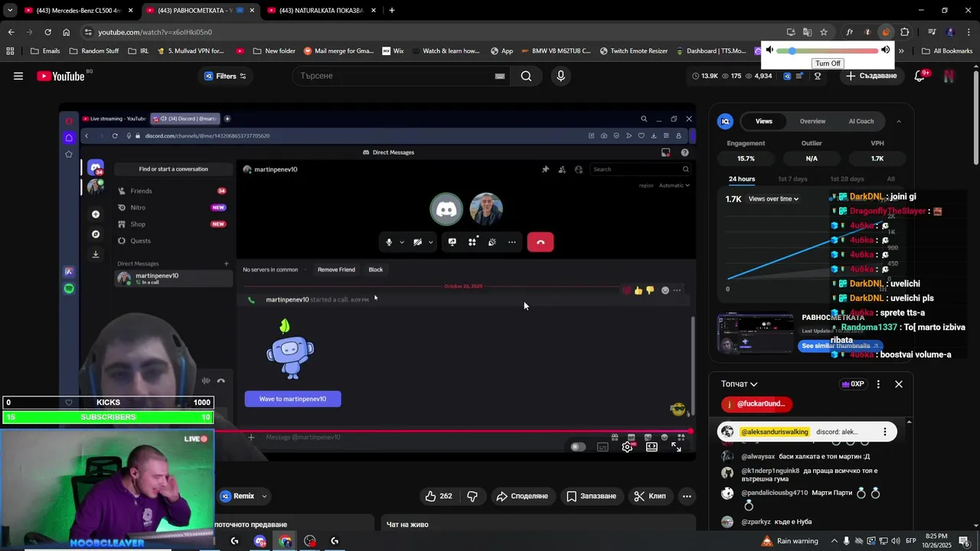The height and width of the screenshot is (551, 980).
Task: Save the video with Запазване
Action: 591,496
